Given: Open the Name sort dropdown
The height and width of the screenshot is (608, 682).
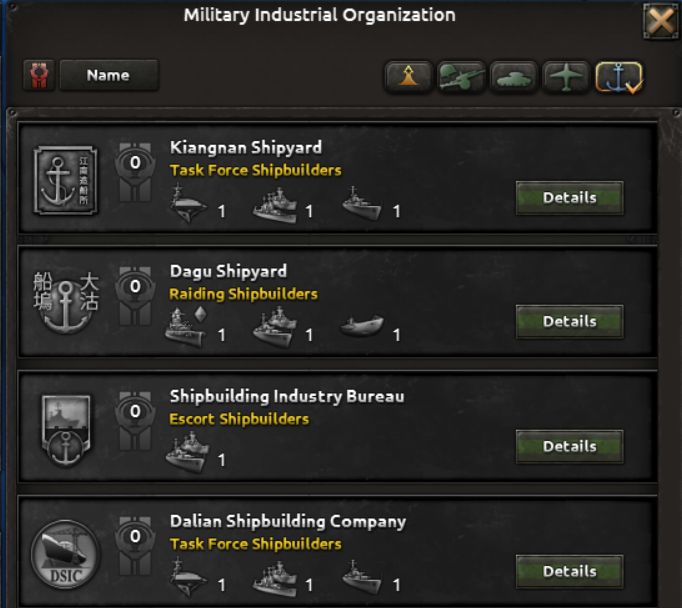Looking at the screenshot, I should [x=108, y=75].
